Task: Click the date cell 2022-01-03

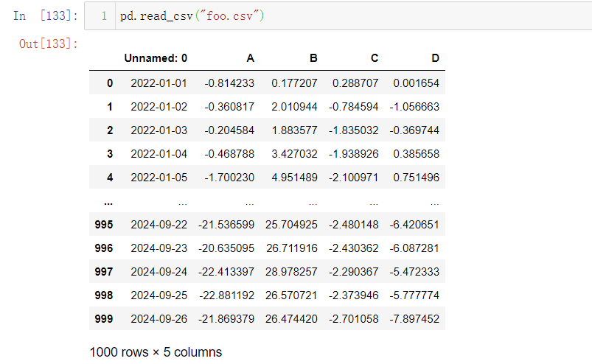Action: pos(159,130)
